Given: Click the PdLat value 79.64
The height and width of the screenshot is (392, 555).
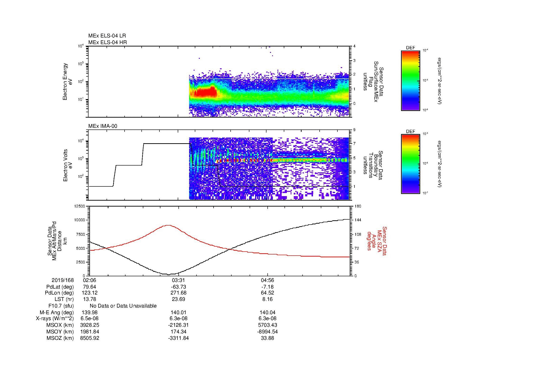Looking at the screenshot, I should click(x=89, y=287).
